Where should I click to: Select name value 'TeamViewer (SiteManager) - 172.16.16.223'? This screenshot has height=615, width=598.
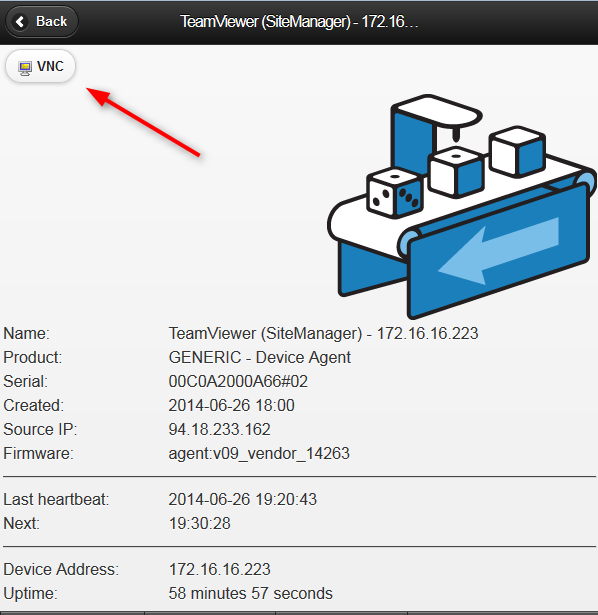pos(323,333)
